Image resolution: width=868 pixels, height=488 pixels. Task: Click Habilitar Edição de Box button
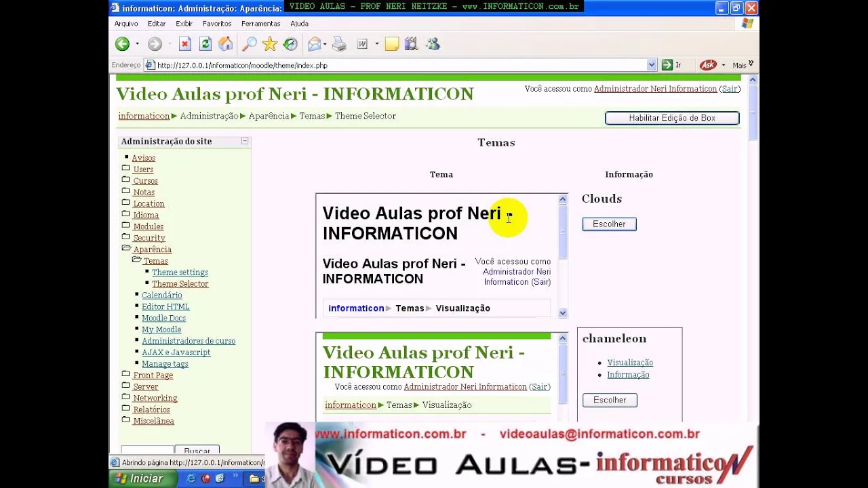[672, 118]
